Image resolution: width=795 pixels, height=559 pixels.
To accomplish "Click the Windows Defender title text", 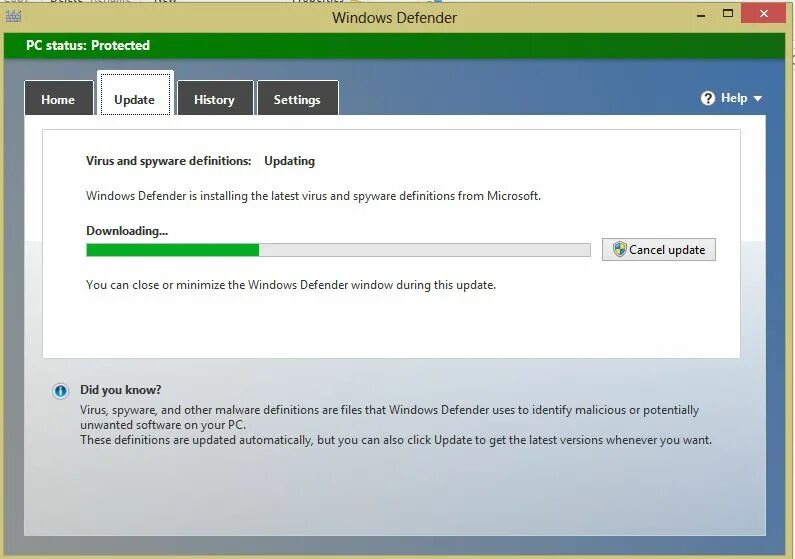I will pos(394,18).
